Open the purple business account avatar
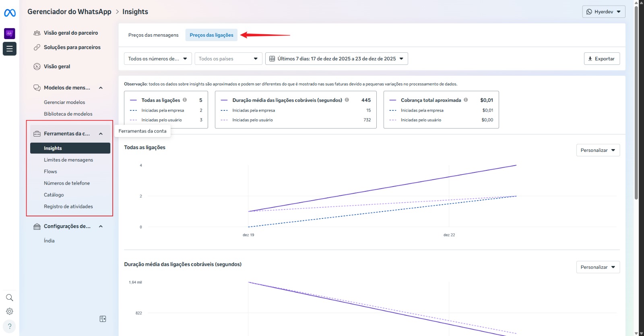The image size is (644, 336). click(10, 33)
